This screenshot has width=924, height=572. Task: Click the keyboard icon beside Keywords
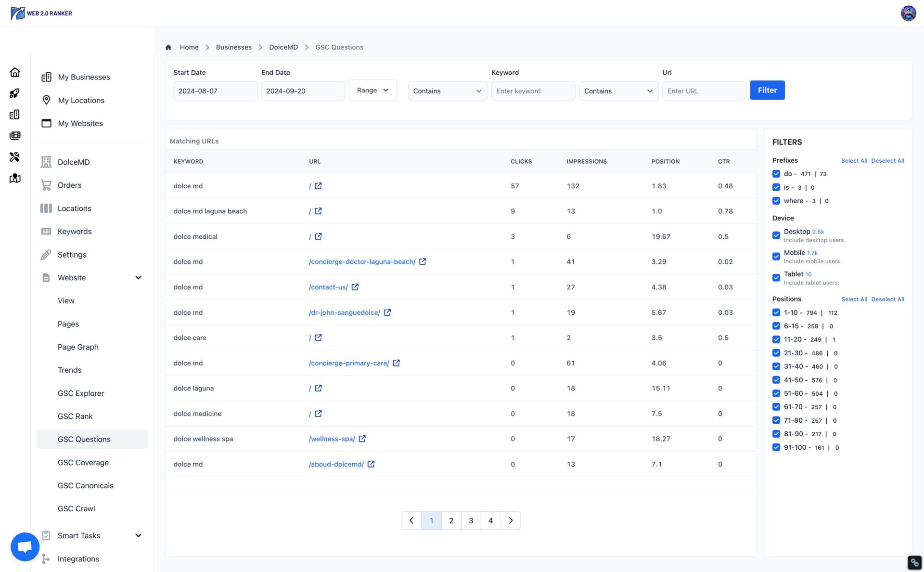coord(46,231)
